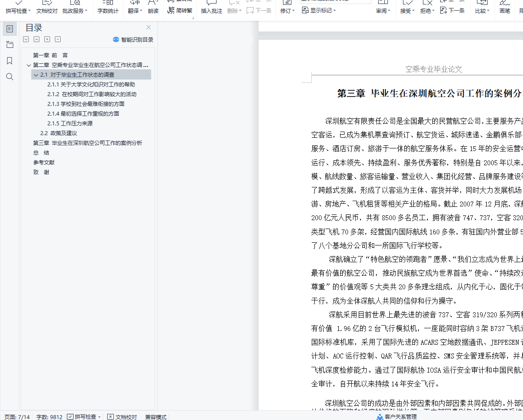The image size is (523, 420).
Task: Open the 修订 dropdown arrow
Action: tap(294, 11)
